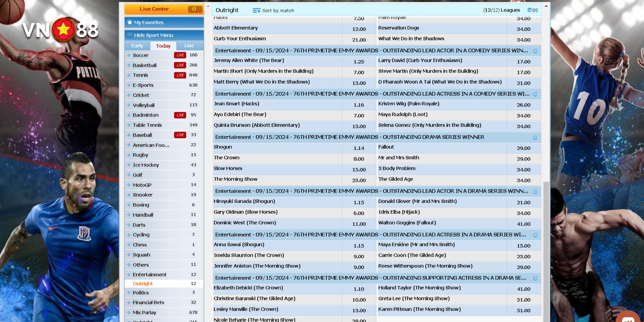Click the sidebar scroll-up arrow
The height and width of the screenshot is (322, 644).
point(208,6)
